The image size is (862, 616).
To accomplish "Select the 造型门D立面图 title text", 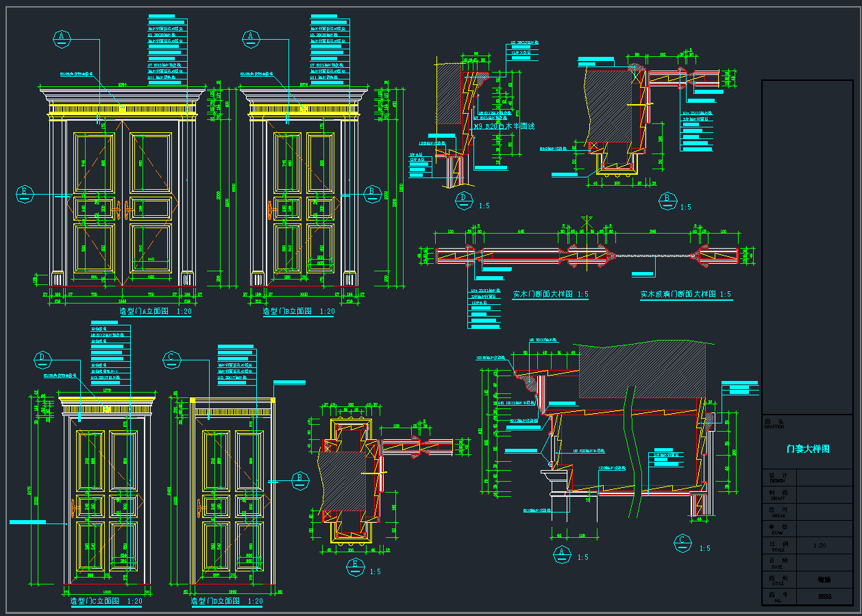I will click(x=227, y=601).
